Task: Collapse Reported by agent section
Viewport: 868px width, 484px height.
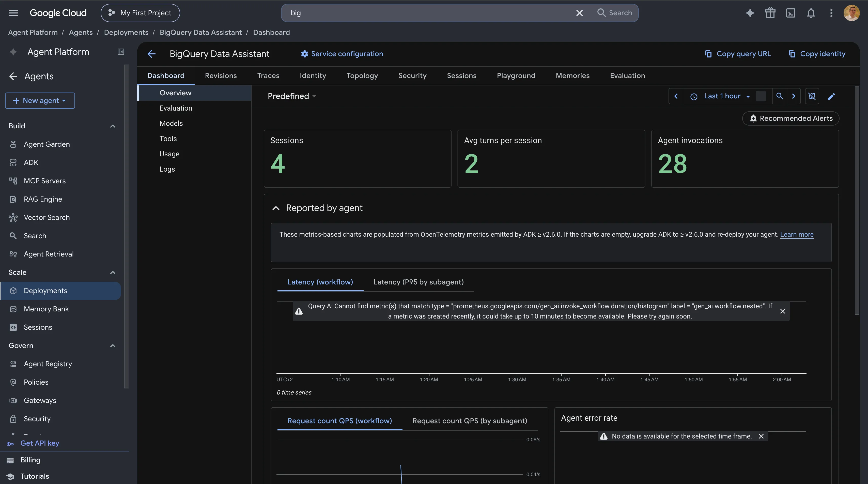Action: pos(276,208)
